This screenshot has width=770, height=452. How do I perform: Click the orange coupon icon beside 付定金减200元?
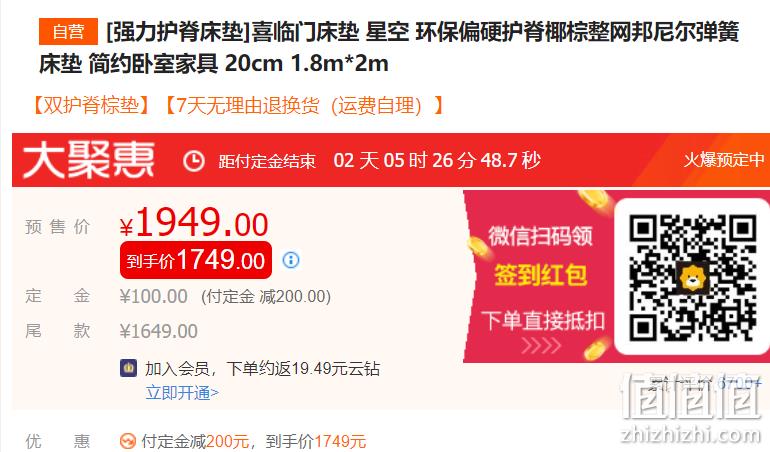click(x=128, y=441)
